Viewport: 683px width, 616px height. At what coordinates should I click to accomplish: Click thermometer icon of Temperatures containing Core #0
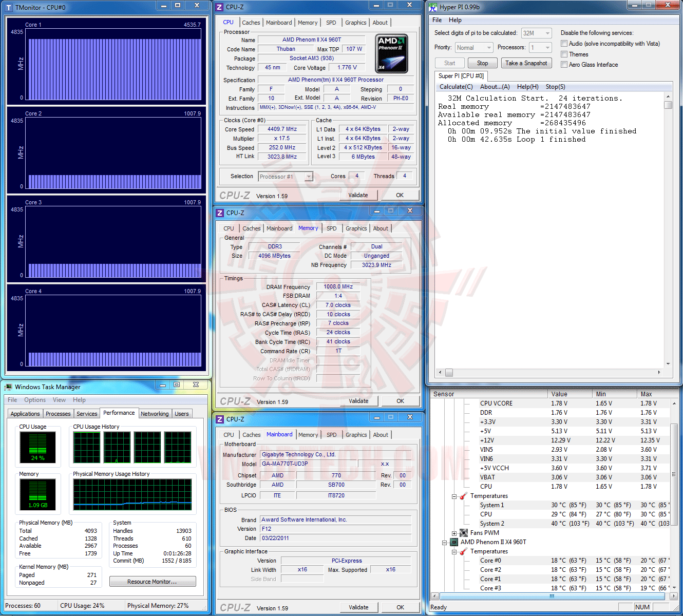coord(463,551)
